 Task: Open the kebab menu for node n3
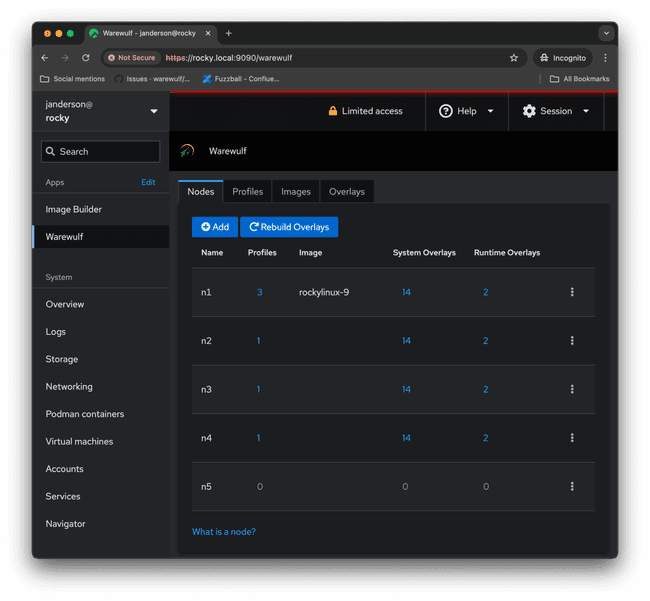(x=572, y=389)
